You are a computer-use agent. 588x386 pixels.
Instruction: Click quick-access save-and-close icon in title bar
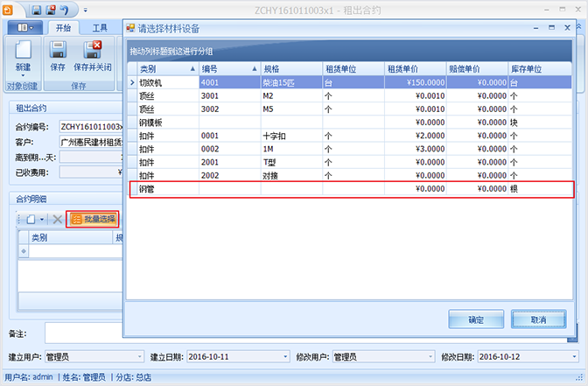pyautogui.click(x=52, y=10)
